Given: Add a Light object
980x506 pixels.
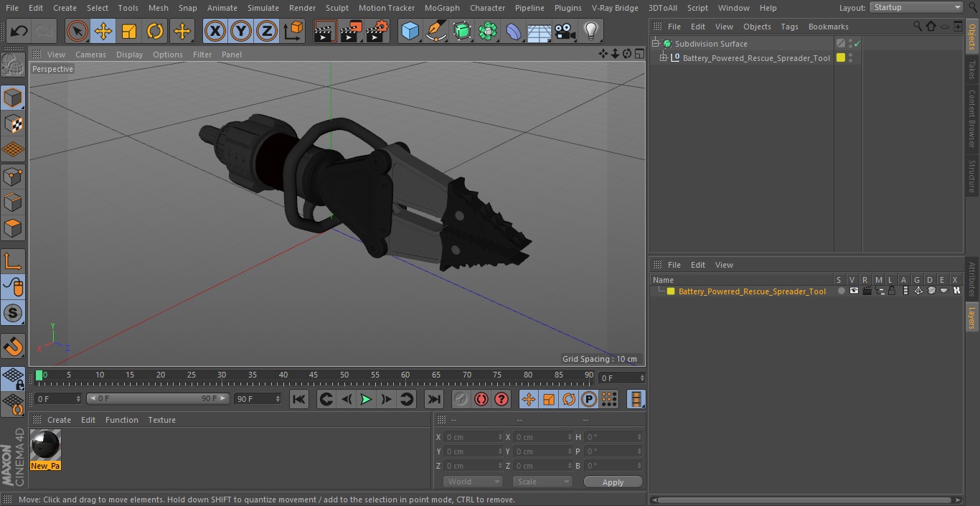Looking at the screenshot, I should pyautogui.click(x=591, y=31).
